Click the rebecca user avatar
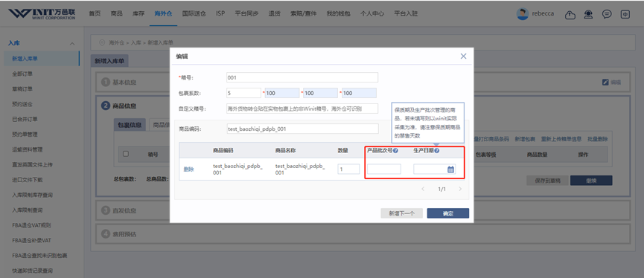The height and width of the screenshot is (278, 644). click(523, 13)
